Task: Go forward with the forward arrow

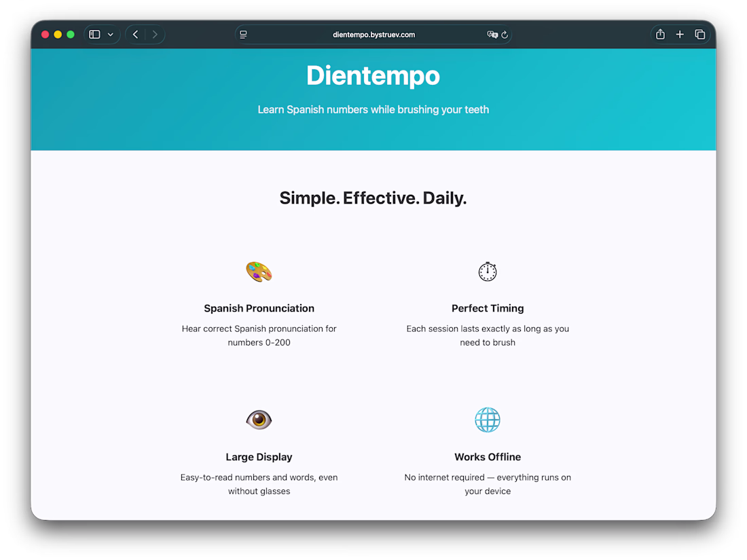Action: pos(155,35)
